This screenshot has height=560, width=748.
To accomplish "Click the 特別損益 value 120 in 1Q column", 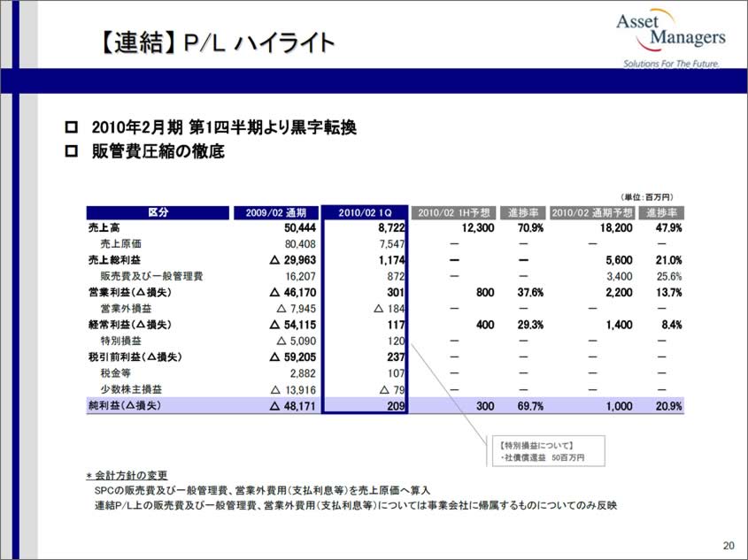I will click(x=395, y=341).
